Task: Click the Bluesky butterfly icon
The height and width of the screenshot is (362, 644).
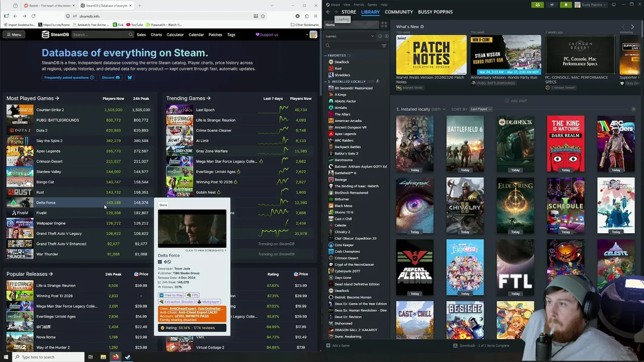Action: point(129,77)
